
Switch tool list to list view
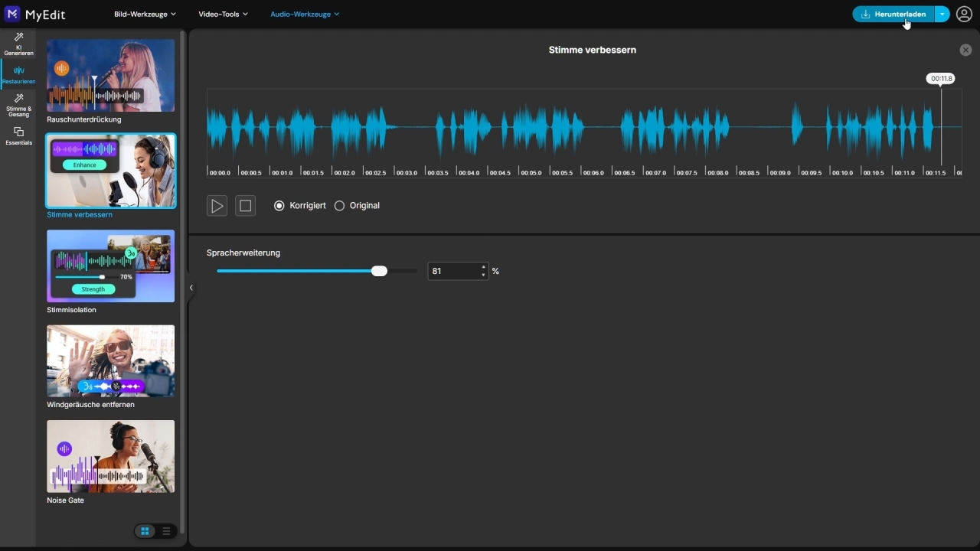tap(166, 531)
